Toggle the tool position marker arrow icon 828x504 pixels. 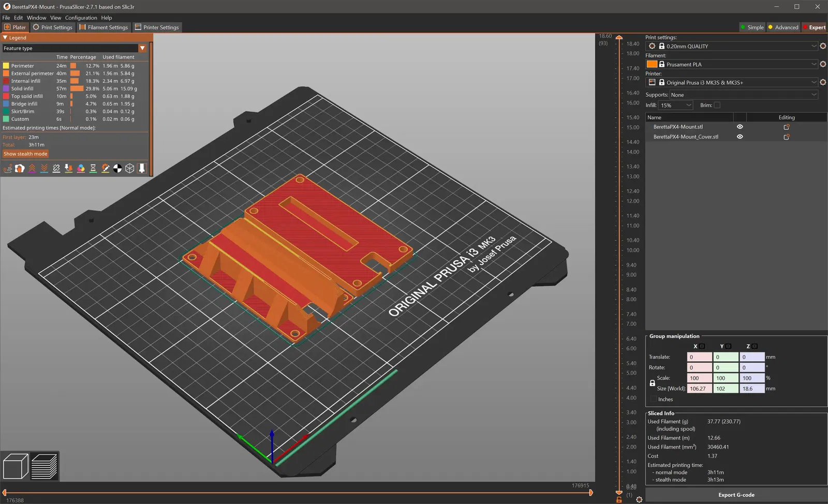coord(142,168)
